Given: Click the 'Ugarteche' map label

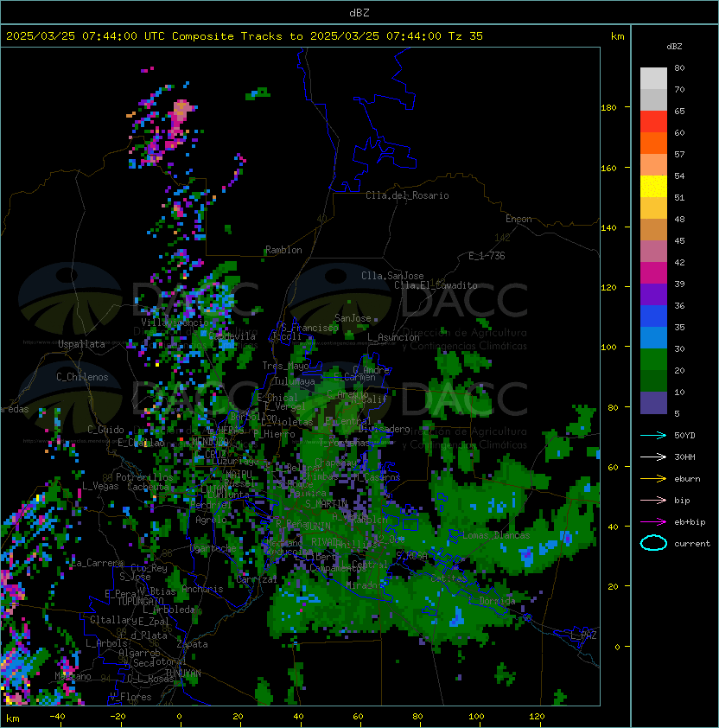Looking at the screenshot, I should coord(213,548).
